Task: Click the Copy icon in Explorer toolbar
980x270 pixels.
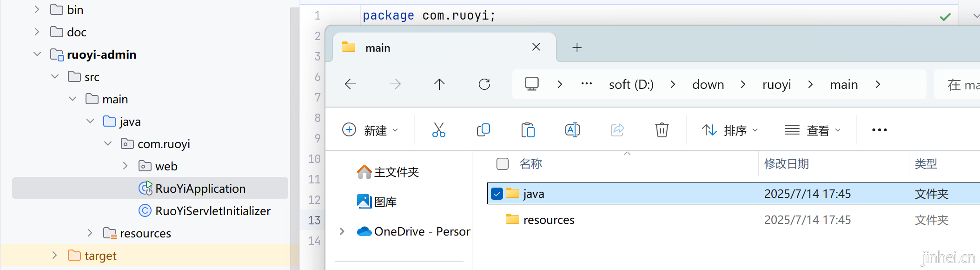Action: click(x=483, y=130)
